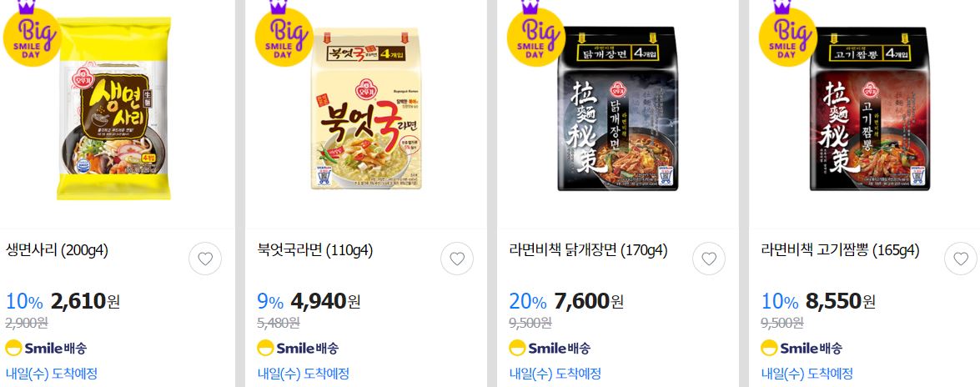Open the 고기짬뽕 product image

click(x=870, y=108)
